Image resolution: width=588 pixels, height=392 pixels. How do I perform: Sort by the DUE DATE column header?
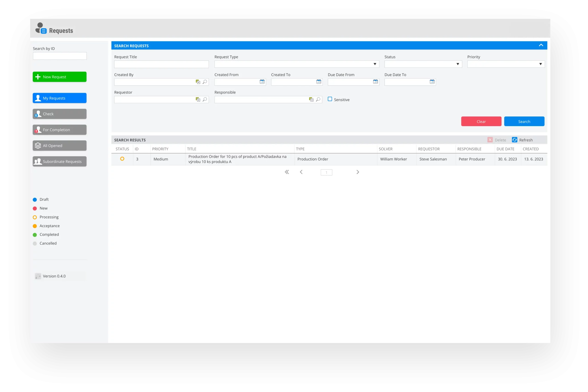coord(506,149)
